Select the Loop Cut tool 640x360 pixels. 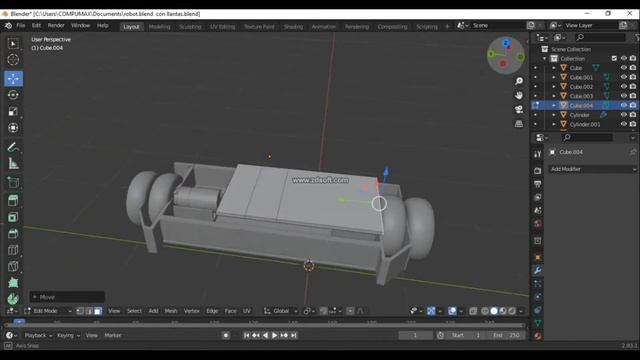pos(13,250)
